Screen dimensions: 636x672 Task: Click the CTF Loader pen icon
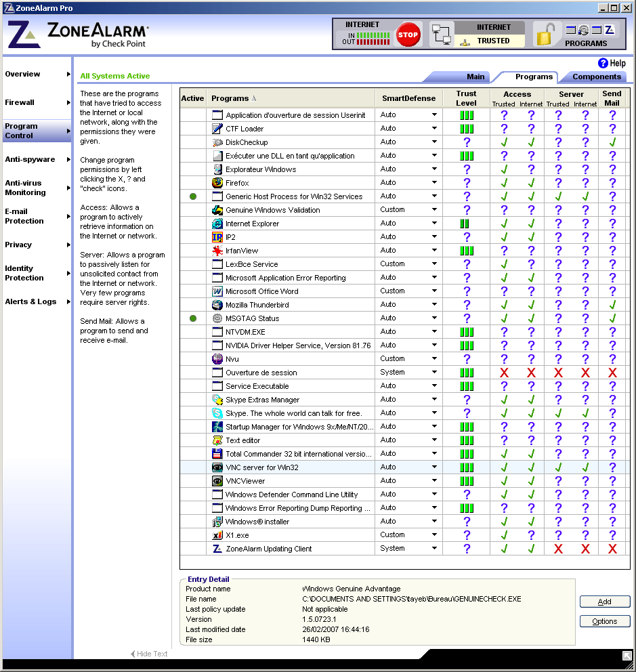[x=217, y=129]
